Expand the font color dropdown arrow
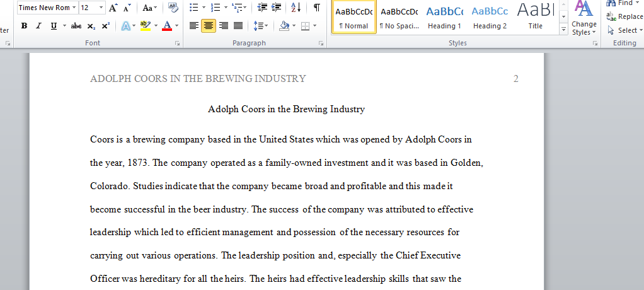The width and height of the screenshot is (644, 290). [x=177, y=26]
